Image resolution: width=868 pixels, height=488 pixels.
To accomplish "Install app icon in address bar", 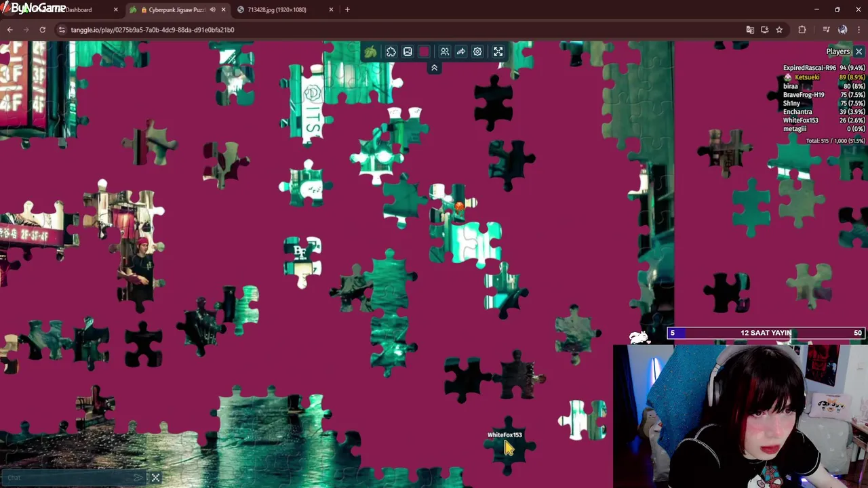I will (x=764, y=30).
